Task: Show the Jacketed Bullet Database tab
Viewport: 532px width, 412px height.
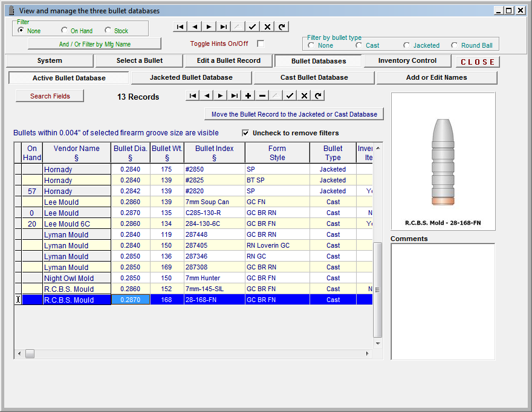Action: click(x=192, y=78)
